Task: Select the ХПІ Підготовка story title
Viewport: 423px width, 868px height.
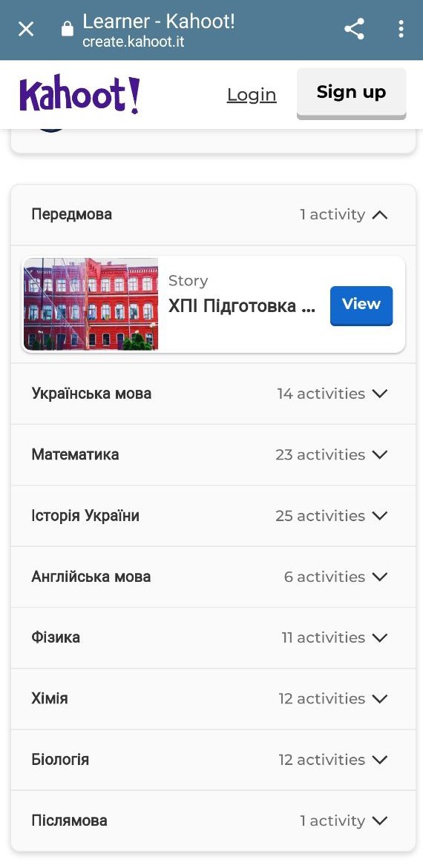Action: (x=242, y=305)
